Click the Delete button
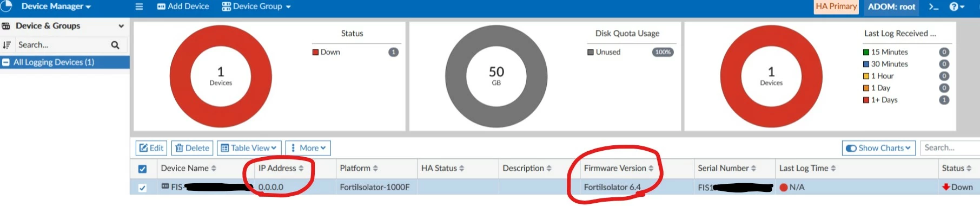Viewport: 980px width, 206px height. click(x=192, y=148)
